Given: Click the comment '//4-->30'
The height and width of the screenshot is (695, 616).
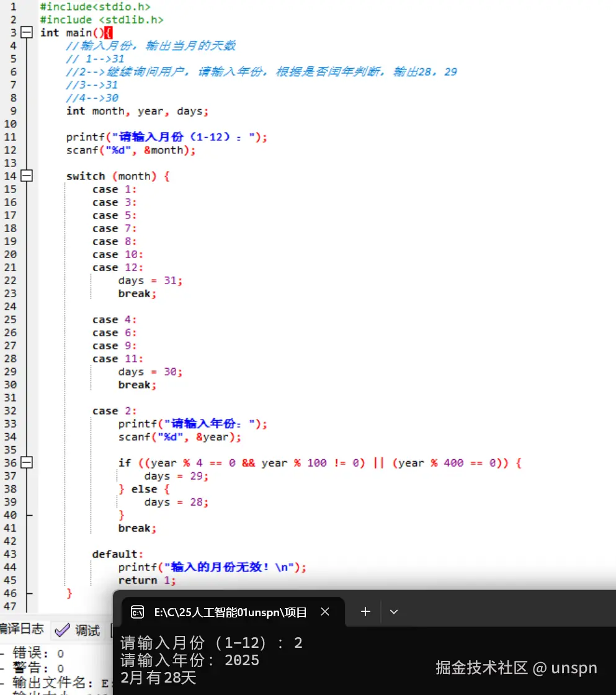Looking at the screenshot, I should point(92,98).
